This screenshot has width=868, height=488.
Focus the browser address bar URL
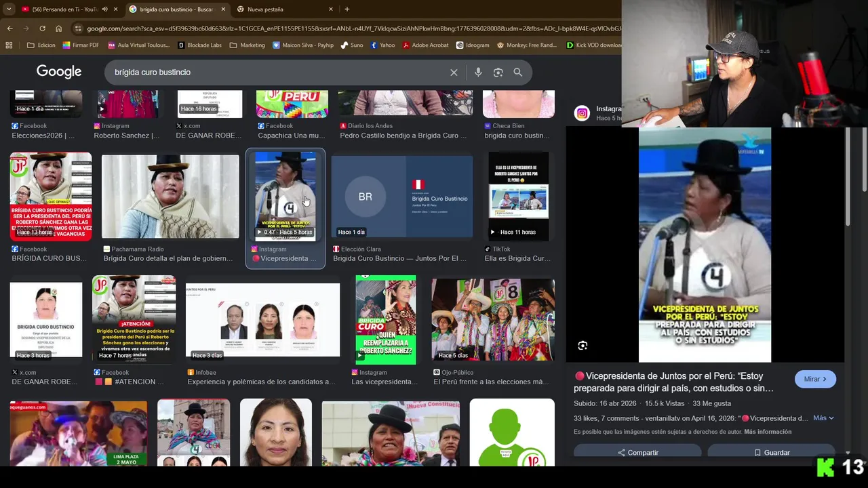pyautogui.click(x=353, y=28)
